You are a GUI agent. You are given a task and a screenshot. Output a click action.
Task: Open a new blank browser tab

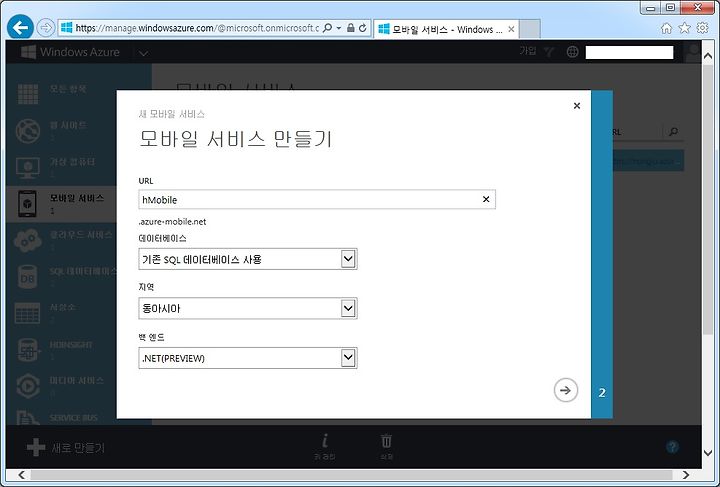click(x=529, y=29)
